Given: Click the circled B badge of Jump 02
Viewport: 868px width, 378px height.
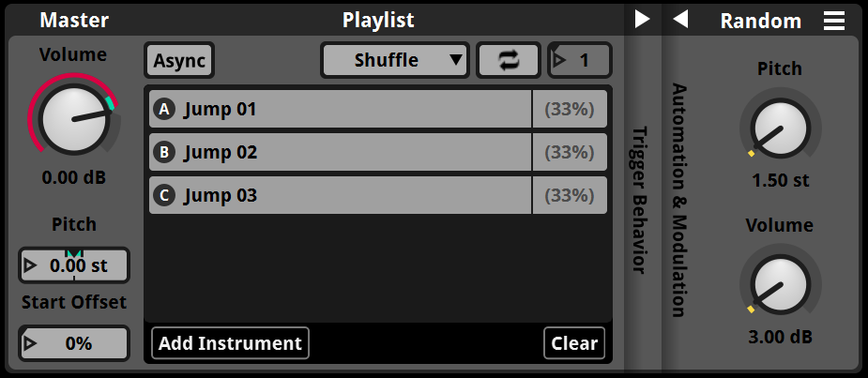Looking at the screenshot, I should pos(165,153).
